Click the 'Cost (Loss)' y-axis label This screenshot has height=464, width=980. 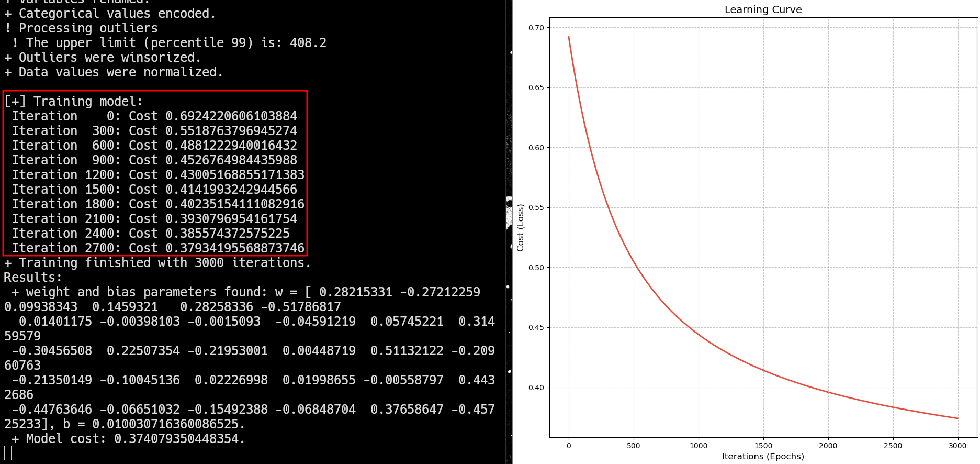point(520,228)
